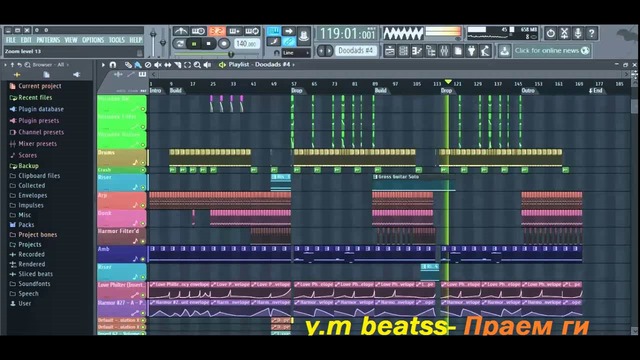
Task: Click the metronome icon
Action: click(x=180, y=31)
